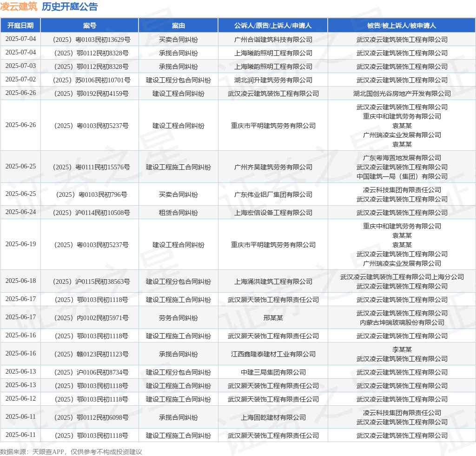
Task: Click the 凌云建筑 title text
Action: coord(19,7)
